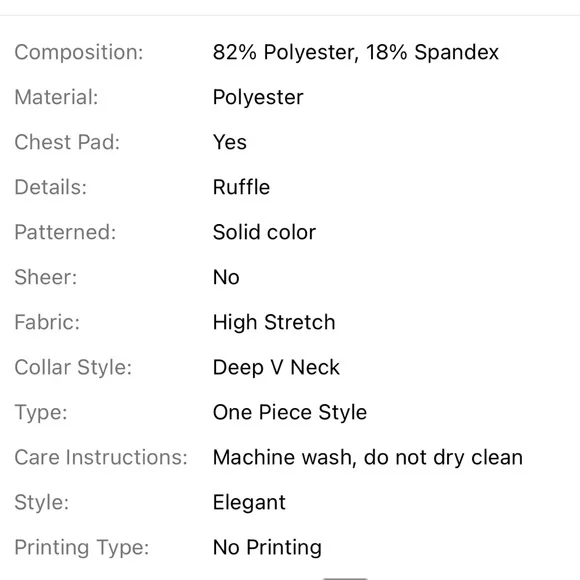Click the Yes value for Chest Pad

pyautogui.click(x=230, y=142)
